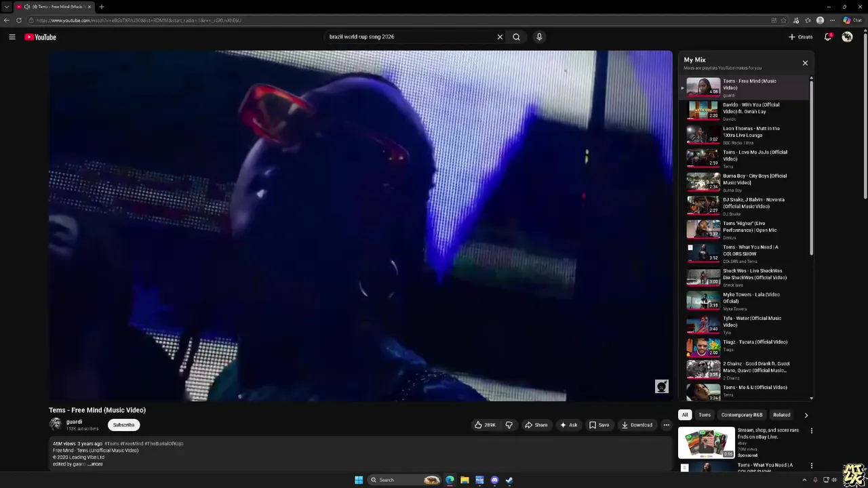
Task: Open the eBay Live sponsored thumbnail
Action: point(707,442)
